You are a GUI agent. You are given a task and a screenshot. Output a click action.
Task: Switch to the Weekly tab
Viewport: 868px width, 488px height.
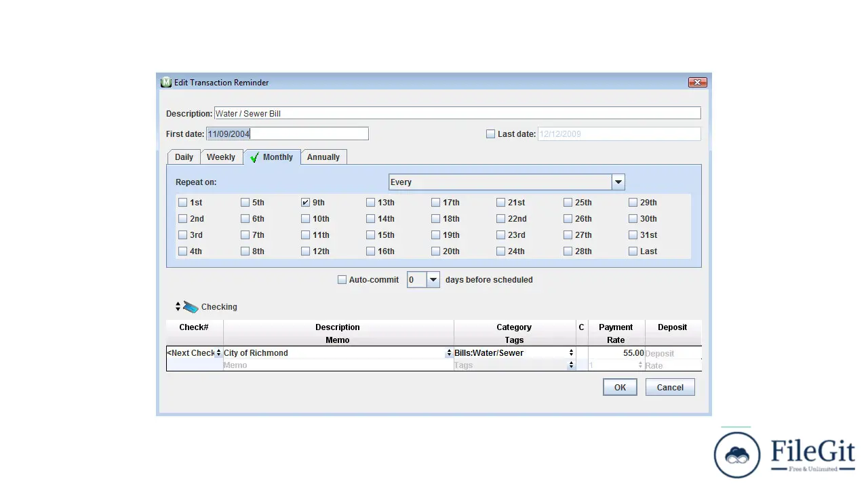(x=221, y=157)
